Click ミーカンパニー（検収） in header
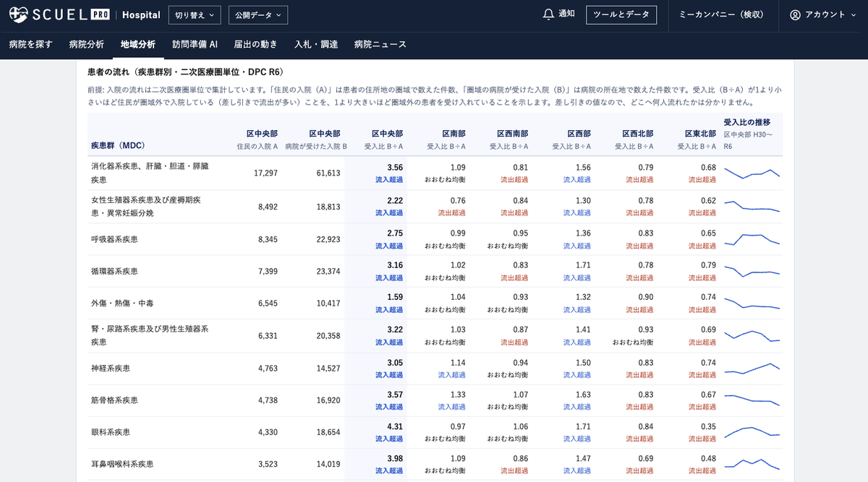This screenshot has width=868, height=482. (x=721, y=14)
